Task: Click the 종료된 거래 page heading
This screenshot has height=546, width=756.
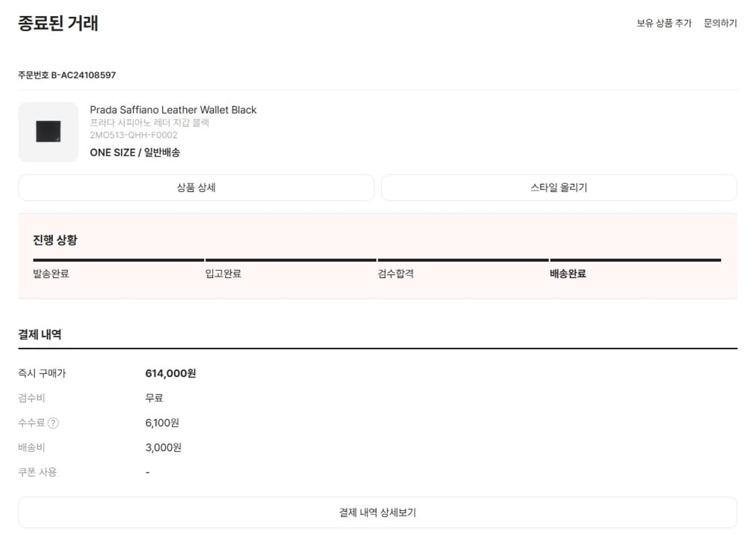Action: [58, 24]
